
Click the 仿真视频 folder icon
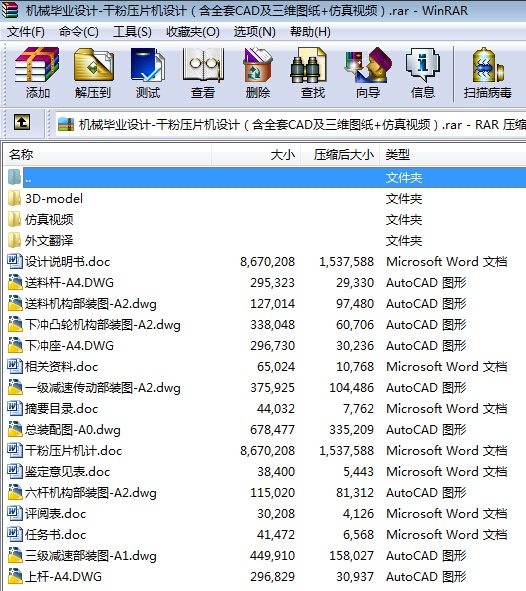(14, 219)
